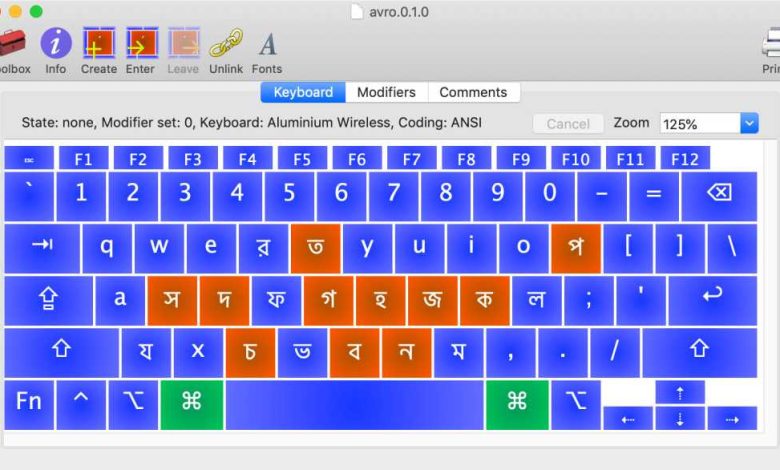Click the greyed Cancel button

point(568,123)
